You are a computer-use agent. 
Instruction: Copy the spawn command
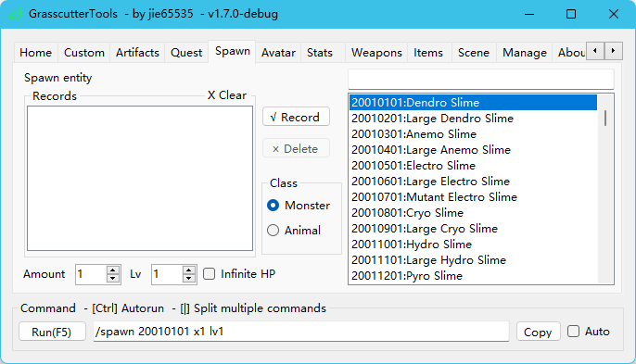click(x=538, y=332)
